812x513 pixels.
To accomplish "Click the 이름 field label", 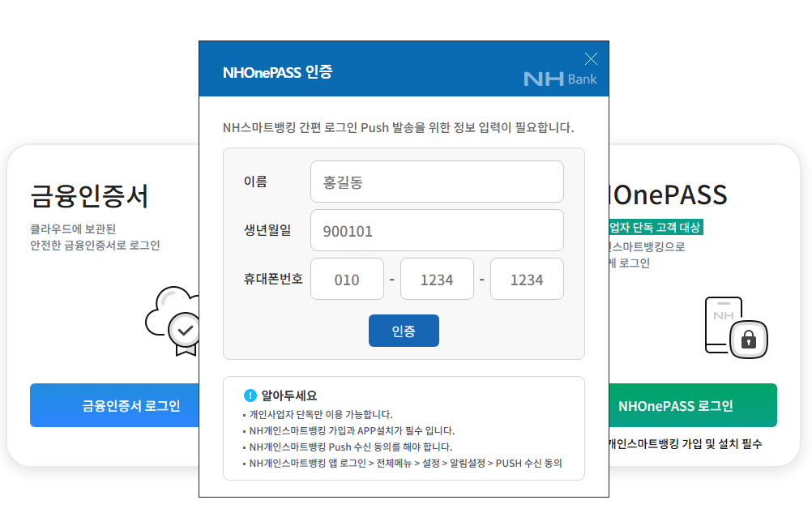I will coord(255,182).
